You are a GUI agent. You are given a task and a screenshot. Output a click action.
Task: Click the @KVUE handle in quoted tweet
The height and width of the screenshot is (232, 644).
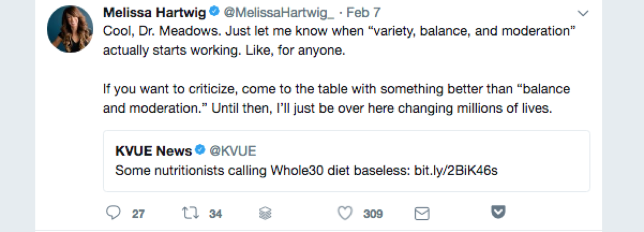[x=233, y=151]
